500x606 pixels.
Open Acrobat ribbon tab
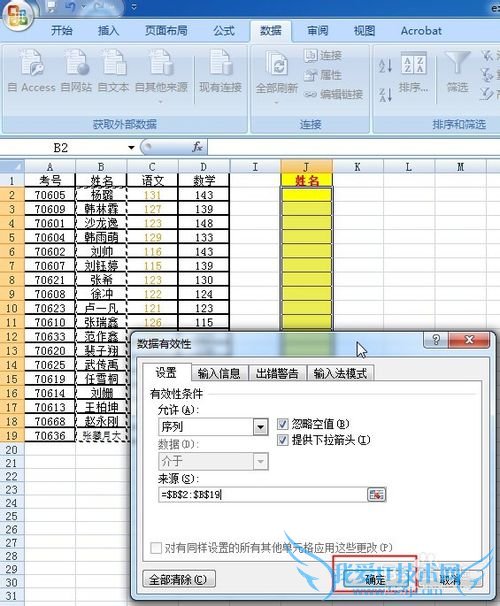421,31
